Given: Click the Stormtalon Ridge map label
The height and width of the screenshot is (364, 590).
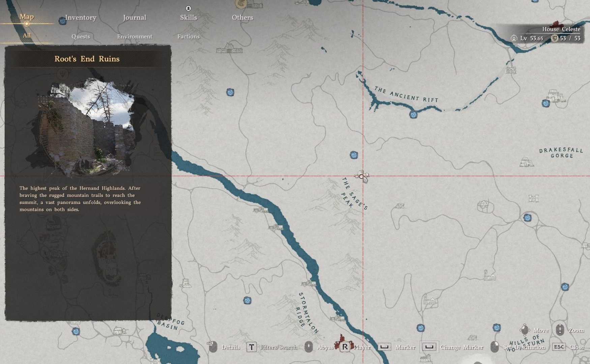Looking at the screenshot, I should (307, 313).
